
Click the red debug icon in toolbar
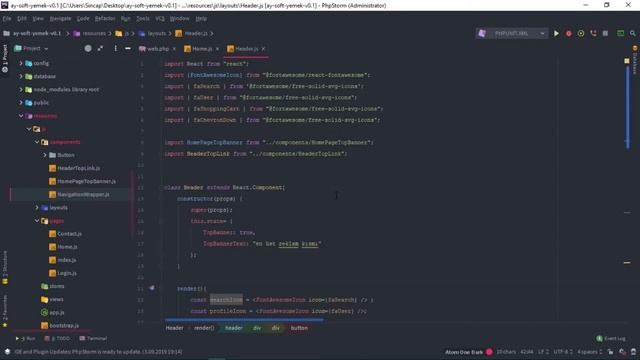[x=569, y=33]
